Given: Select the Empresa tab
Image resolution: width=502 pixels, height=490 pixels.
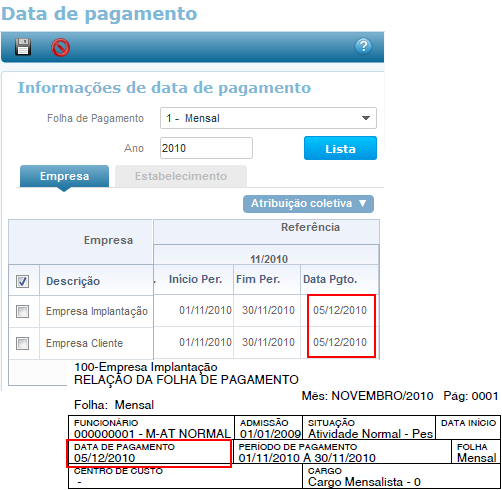Looking at the screenshot, I should 64,176.
